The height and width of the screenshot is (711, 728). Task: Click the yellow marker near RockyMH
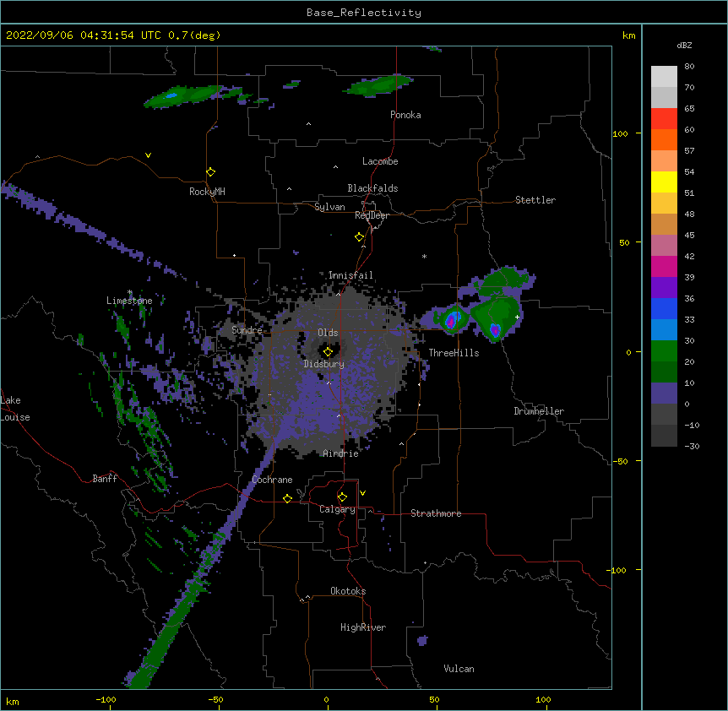point(210,172)
